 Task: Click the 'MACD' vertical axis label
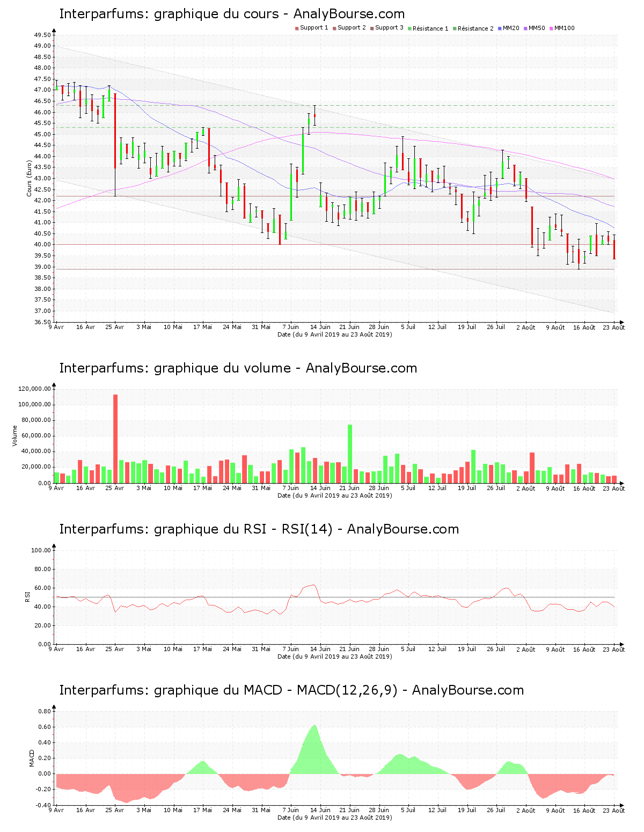coord(32,757)
